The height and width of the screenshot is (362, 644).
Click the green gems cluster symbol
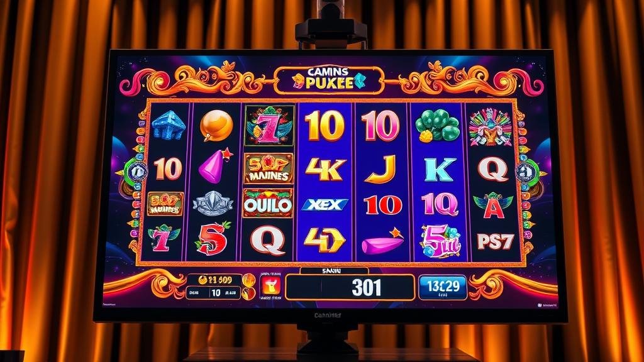(436, 126)
